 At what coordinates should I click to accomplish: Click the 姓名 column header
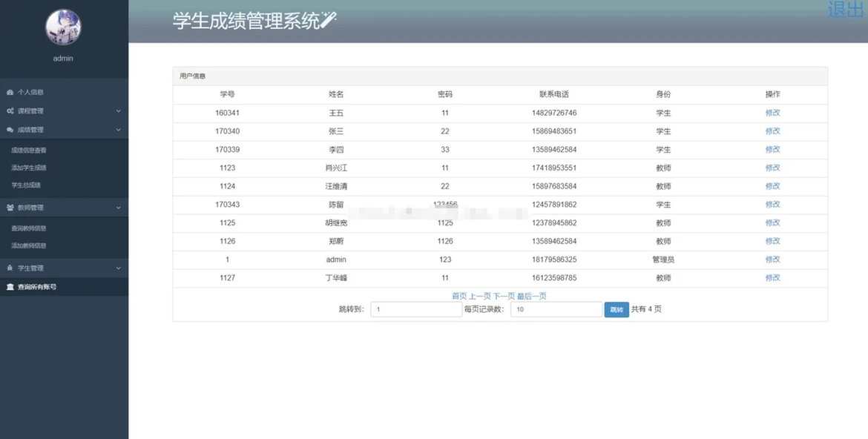(x=336, y=95)
